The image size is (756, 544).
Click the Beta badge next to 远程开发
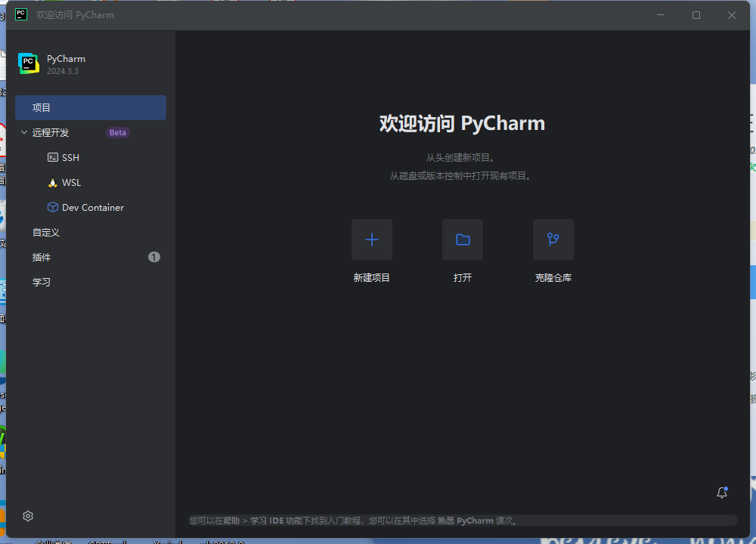point(118,133)
